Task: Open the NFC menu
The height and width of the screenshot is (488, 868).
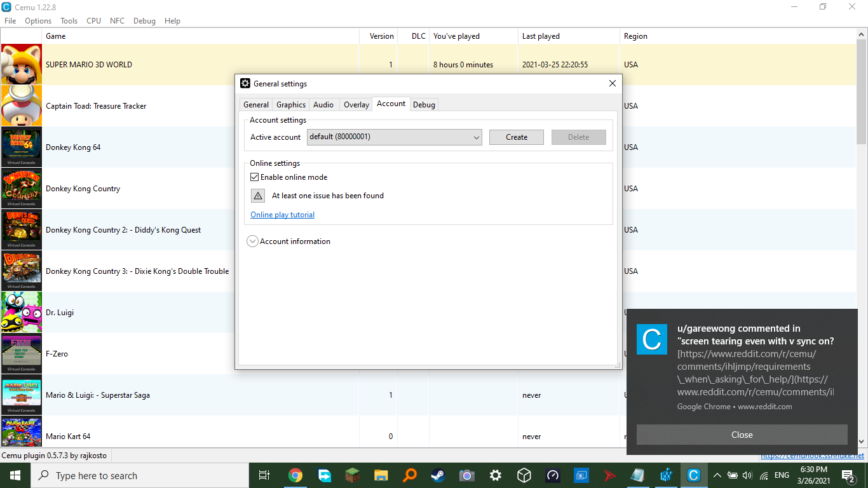Action: 117,21
